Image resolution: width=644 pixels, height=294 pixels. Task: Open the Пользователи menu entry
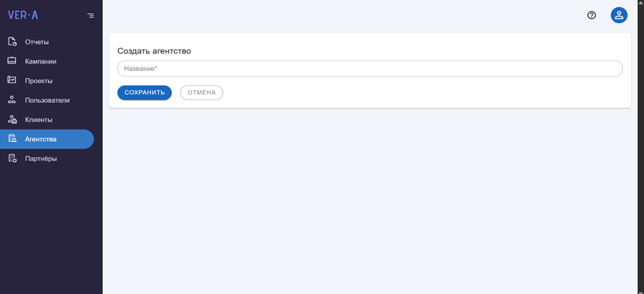pos(47,100)
